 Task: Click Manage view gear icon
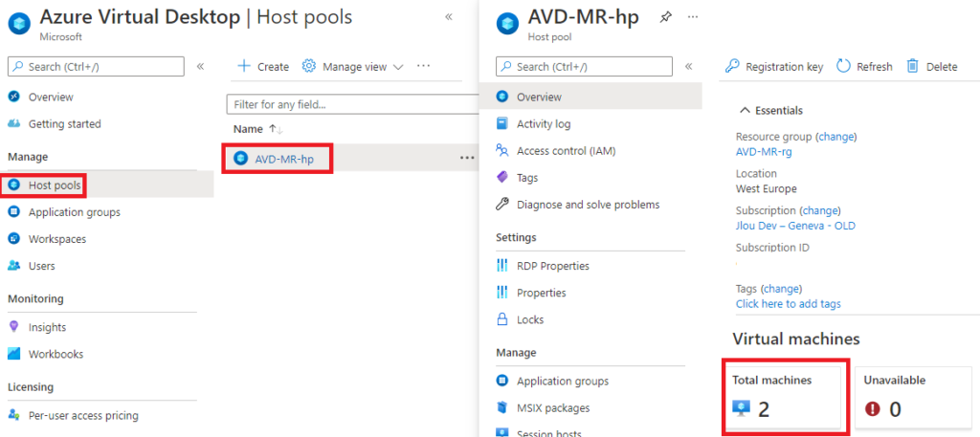tap(309, 66)
